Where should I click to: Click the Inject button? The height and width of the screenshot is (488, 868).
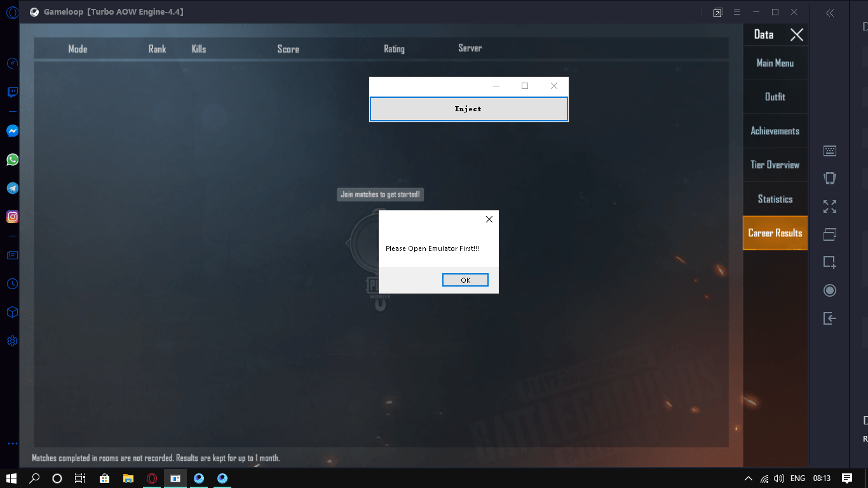[468, 109]
